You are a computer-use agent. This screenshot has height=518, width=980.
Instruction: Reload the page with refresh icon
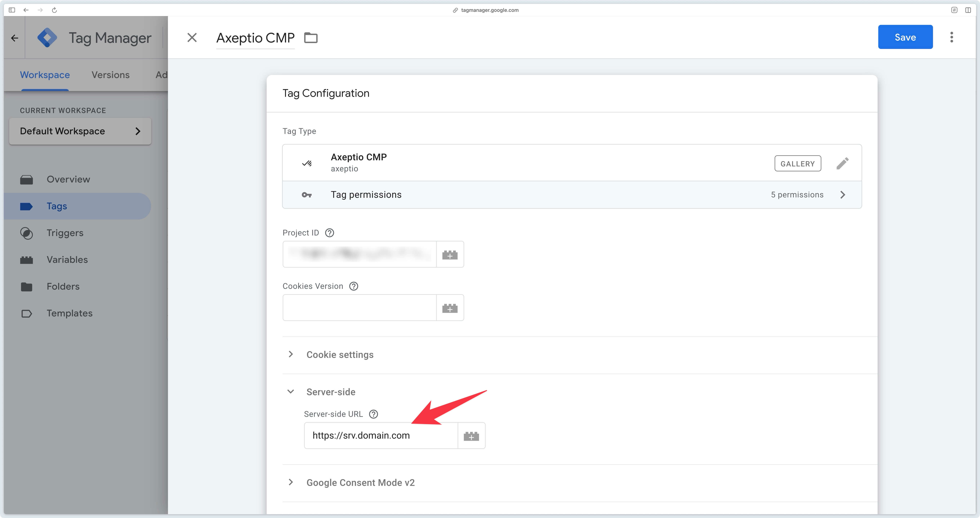[54, 10]
